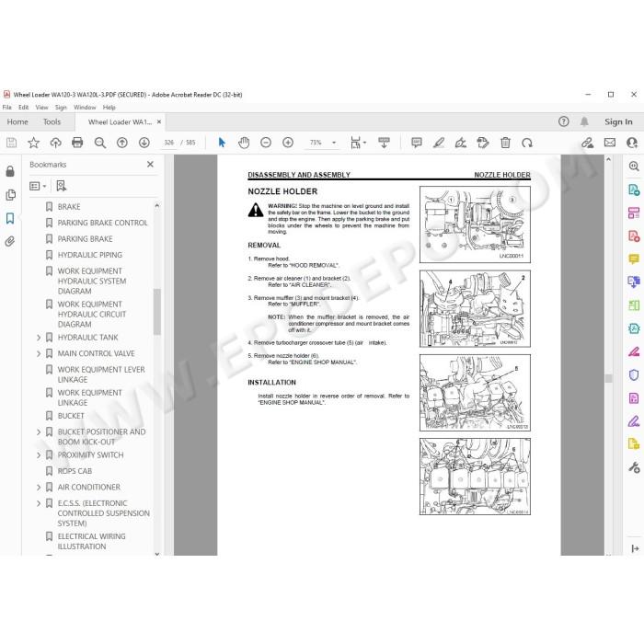Open the Sign menu
The image size is (644, 644).
point(61,108)
